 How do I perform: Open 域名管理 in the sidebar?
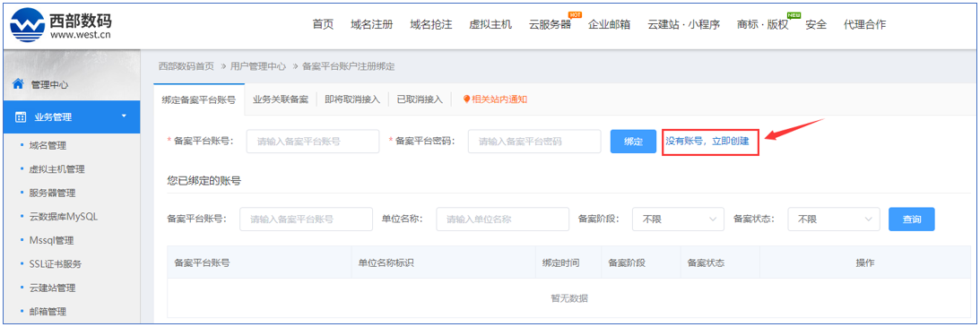48,145
